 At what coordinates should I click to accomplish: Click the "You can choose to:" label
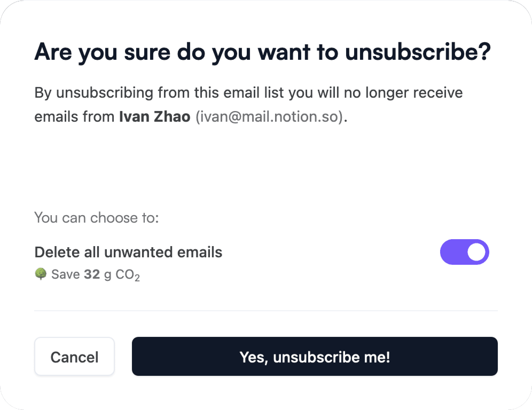pyautogui.click(x=97, y=218)
